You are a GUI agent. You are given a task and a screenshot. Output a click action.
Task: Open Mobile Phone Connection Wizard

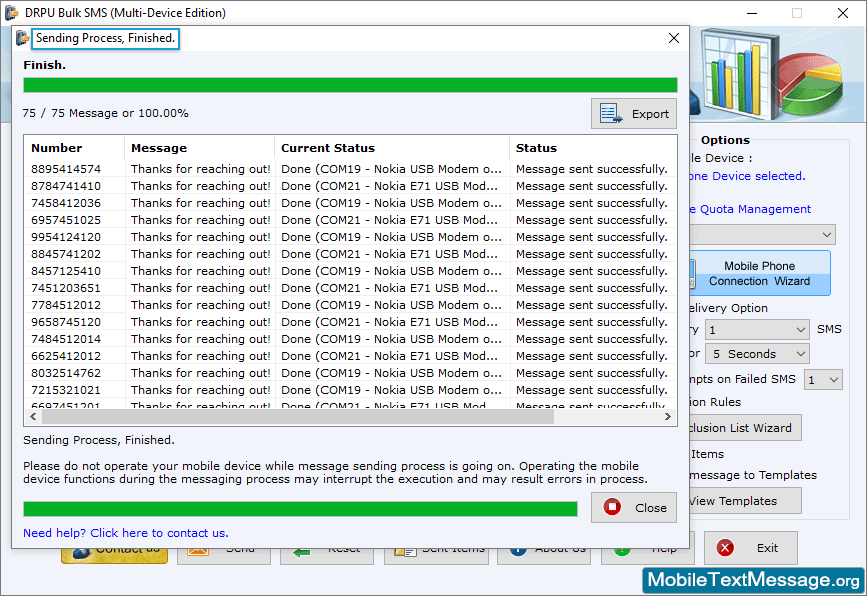click(x=760, y=273)
